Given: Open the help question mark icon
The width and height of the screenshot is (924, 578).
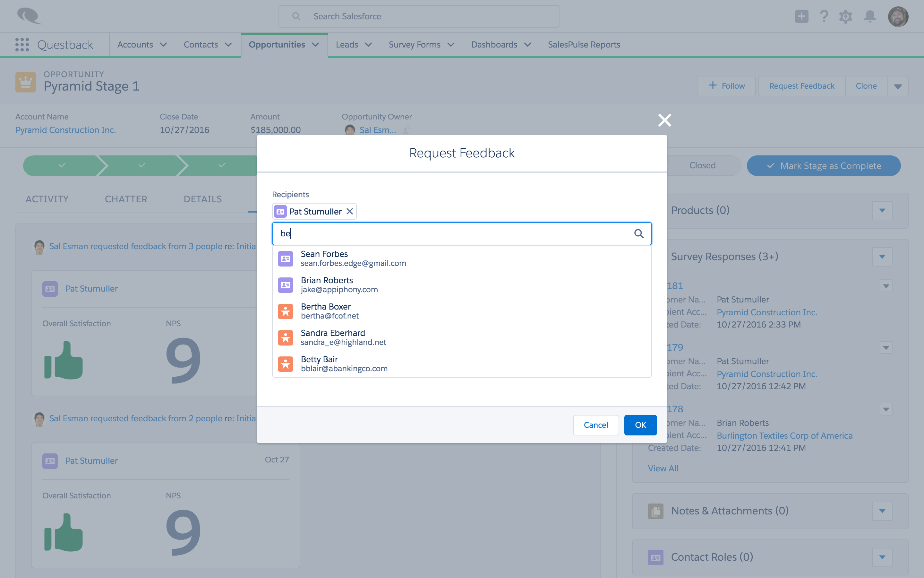Looking at the screenshot, I should pyautogui.click(x=824, y=16).
